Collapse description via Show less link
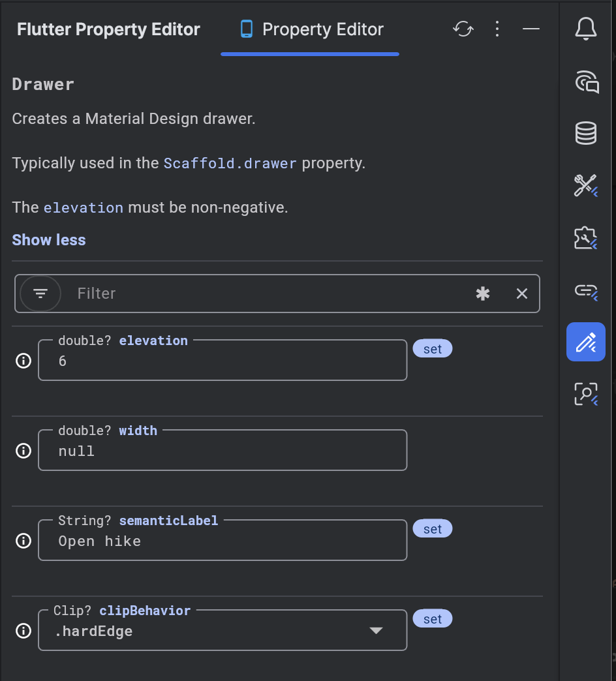 [48, 239]
